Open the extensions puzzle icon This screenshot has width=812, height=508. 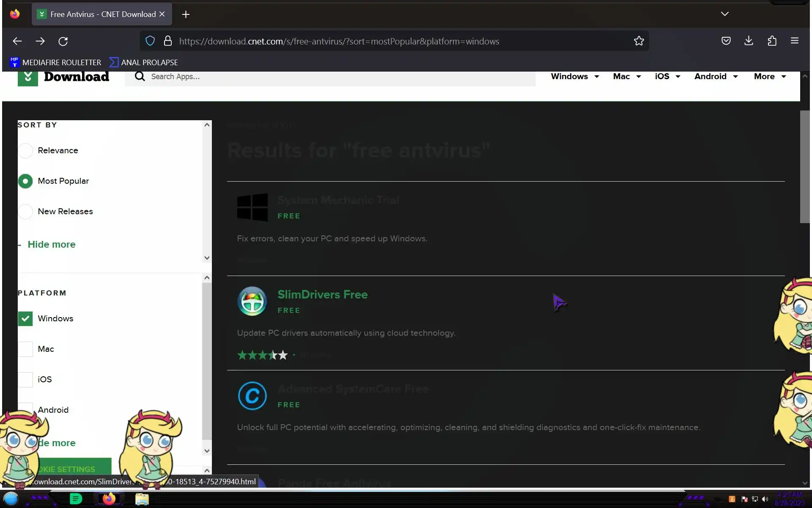tap(772, 41)
